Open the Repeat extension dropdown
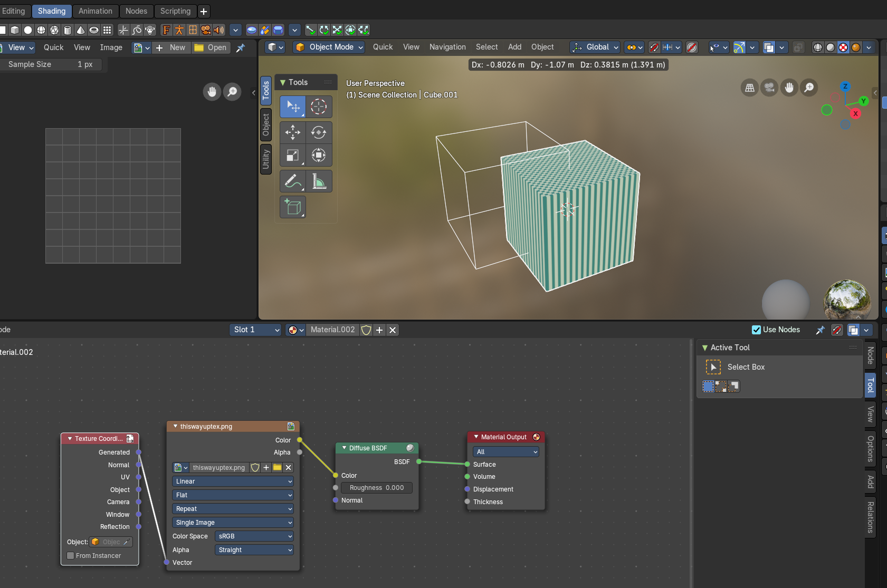 [x=233, y=509]
